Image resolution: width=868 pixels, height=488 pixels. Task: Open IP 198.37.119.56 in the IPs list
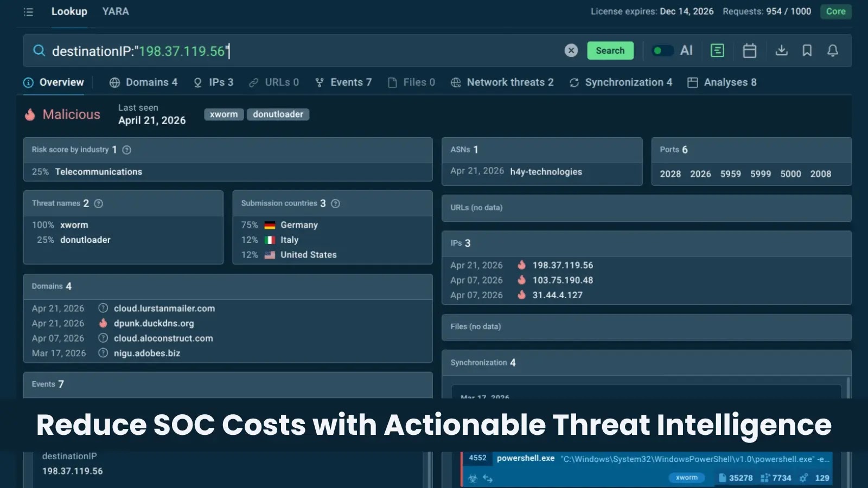(x=563, y=265)
